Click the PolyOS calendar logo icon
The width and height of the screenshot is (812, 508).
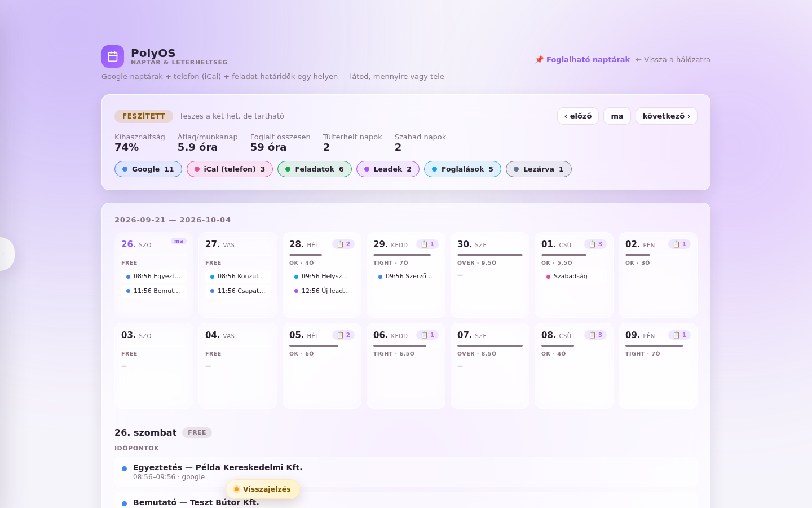pos(113,56)
